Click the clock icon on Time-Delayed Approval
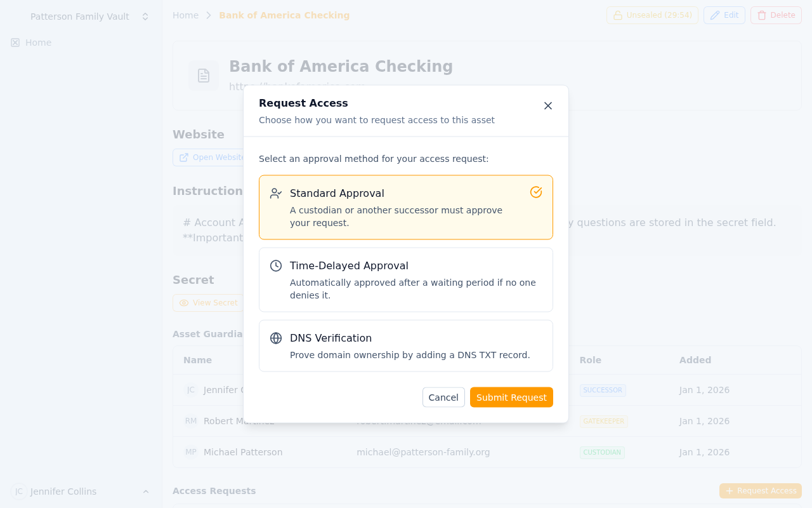Viewport: 812px width, 508px height. [275, 265]
